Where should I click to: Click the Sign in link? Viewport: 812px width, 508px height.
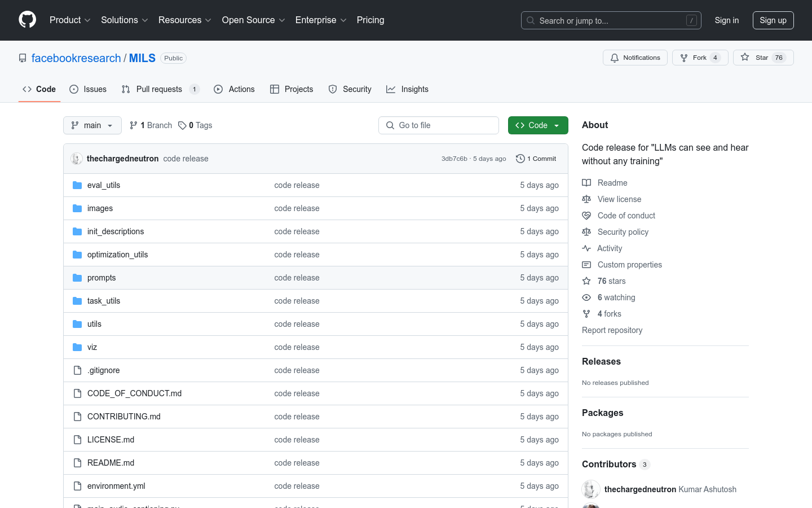coord(726,20)
